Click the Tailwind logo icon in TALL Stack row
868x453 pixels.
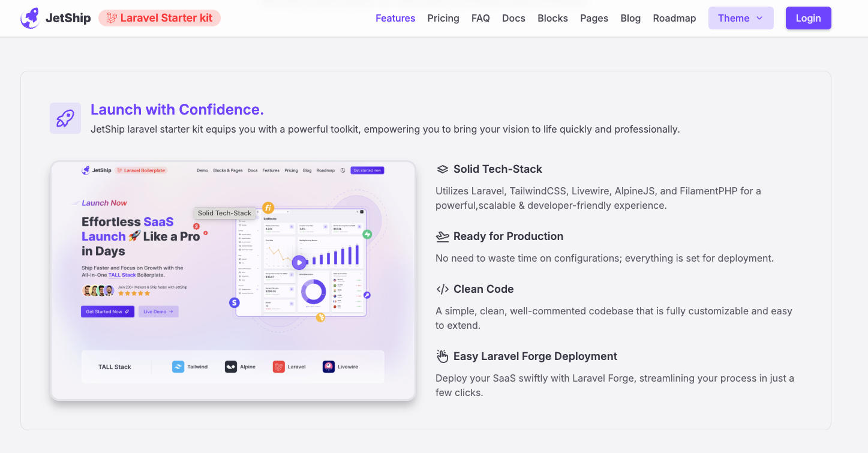click(x=178, y=367)
